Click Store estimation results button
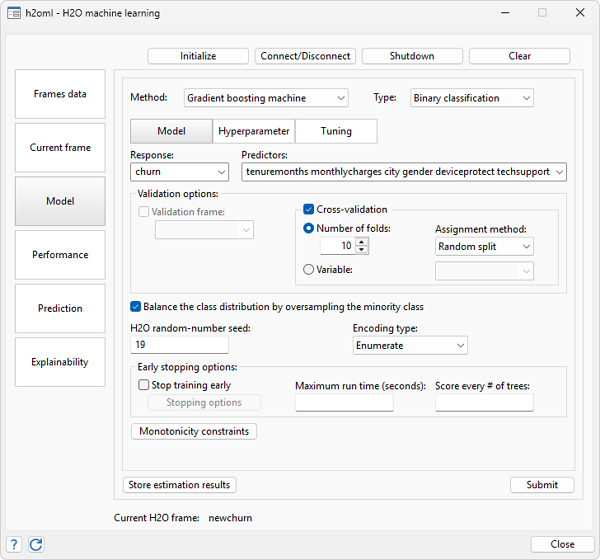The image size is (600, 560). pos(179,485)
